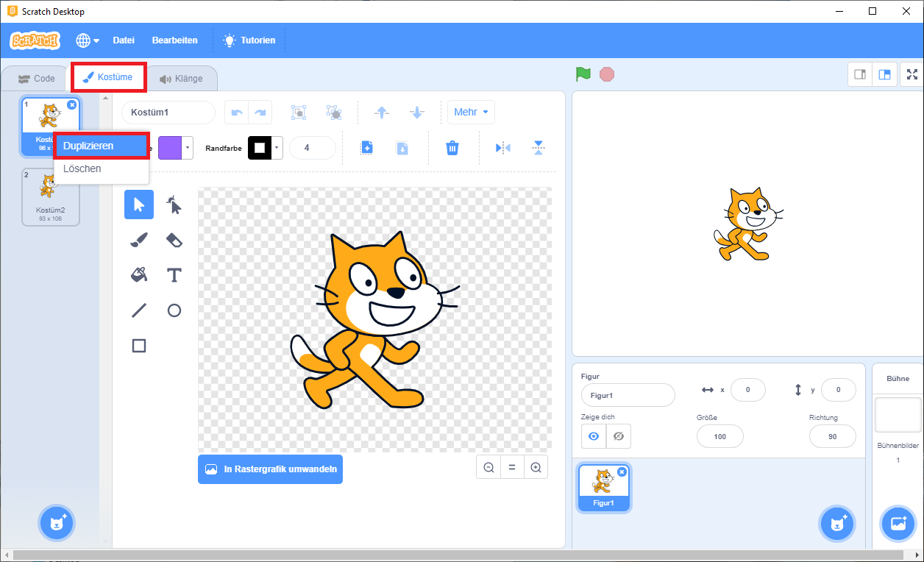This screenshot has width=924, height=562.
Task: Select the Rectangle tool
Action: [x=139, y=346]
